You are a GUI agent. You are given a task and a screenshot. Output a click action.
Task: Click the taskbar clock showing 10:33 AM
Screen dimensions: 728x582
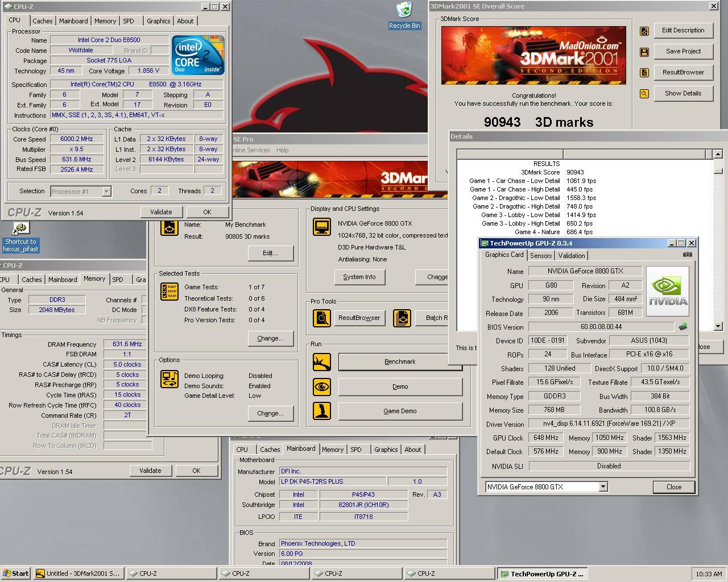click(709, 574)
